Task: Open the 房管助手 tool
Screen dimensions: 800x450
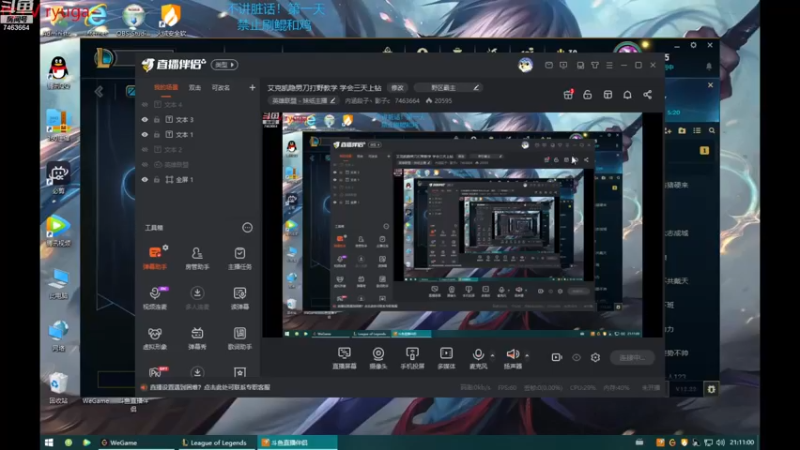Action: 197,258
